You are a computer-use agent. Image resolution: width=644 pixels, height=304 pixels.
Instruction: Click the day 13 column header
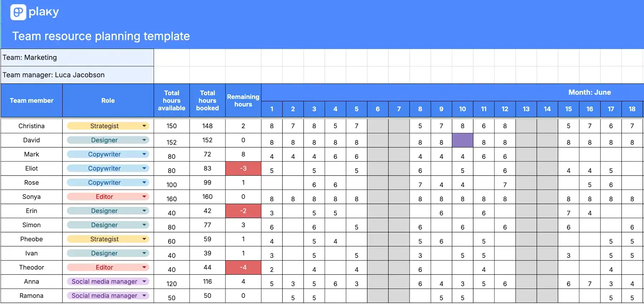tap(526, 109)
